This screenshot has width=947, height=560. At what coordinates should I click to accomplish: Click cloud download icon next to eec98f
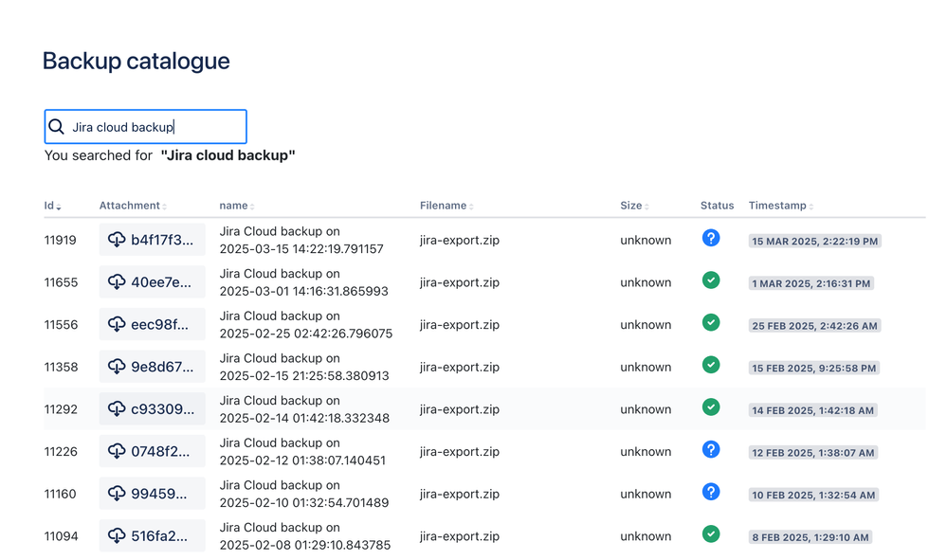(x=117, y=324)
